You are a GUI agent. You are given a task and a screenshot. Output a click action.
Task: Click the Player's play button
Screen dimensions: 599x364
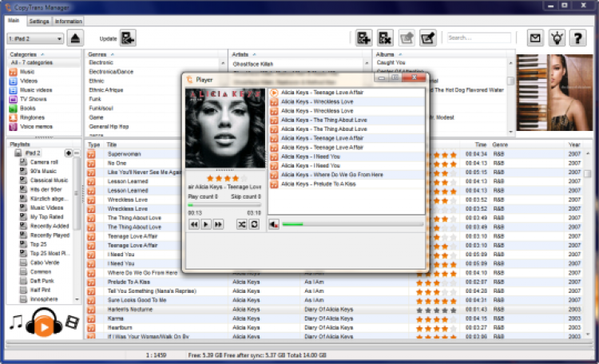pos(206,224)
